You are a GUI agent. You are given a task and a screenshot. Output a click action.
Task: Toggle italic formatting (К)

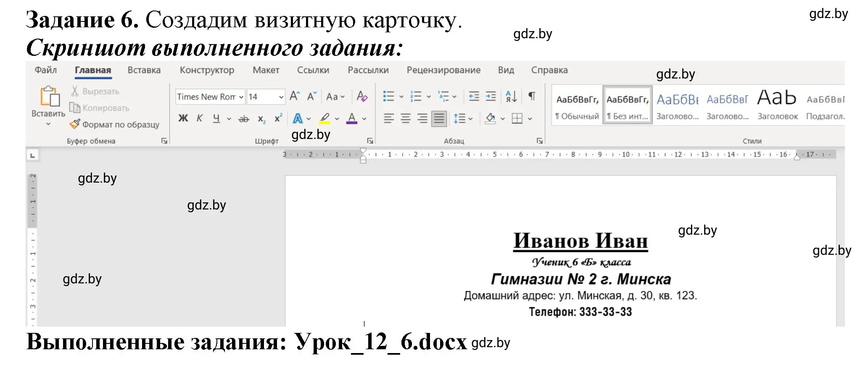(x=200, y=119)
